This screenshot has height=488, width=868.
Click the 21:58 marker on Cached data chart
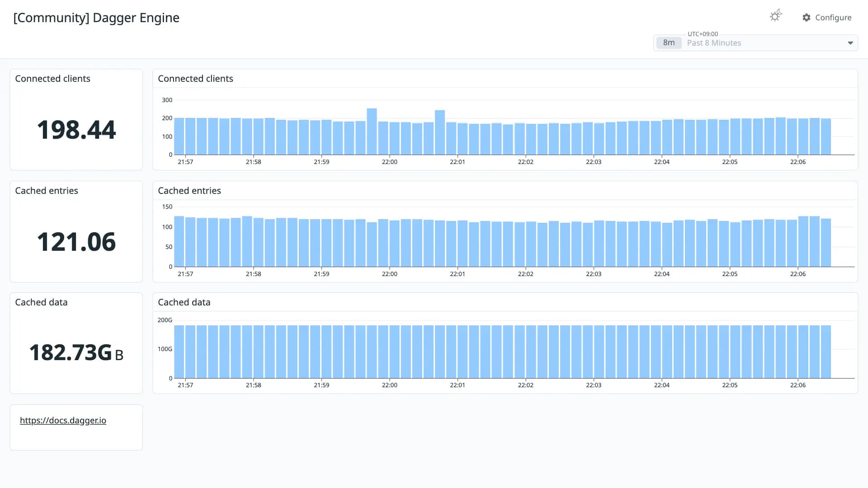pyautogui.click(x=254, y=385)
